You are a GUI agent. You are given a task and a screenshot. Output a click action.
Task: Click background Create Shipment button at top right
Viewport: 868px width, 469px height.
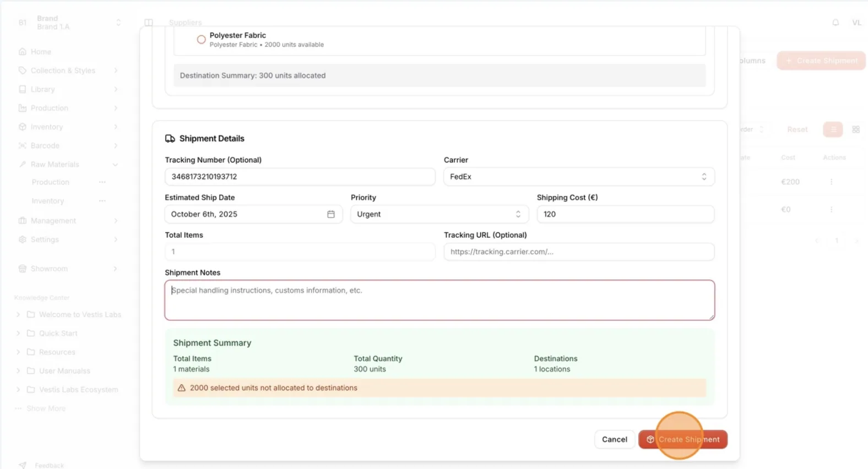coord(821,61)
